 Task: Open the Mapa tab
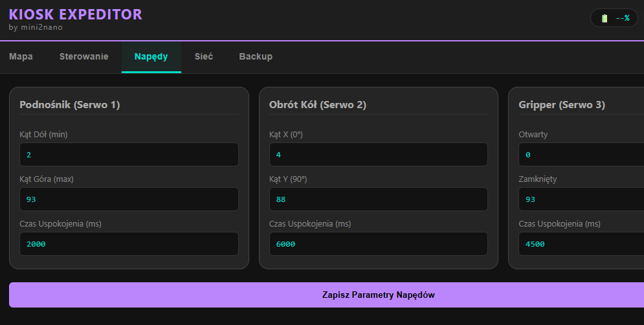(x=21, y=56)
